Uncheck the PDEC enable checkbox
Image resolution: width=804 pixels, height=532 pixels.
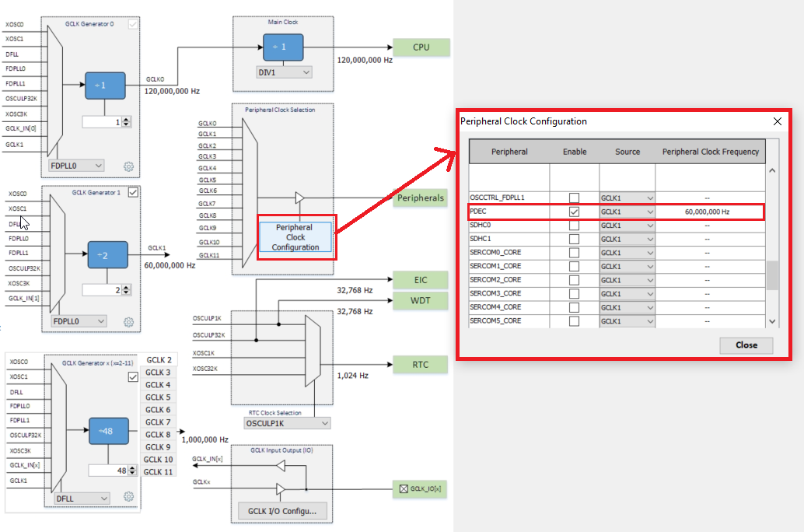pyautogui.click(x=574, y=212)
